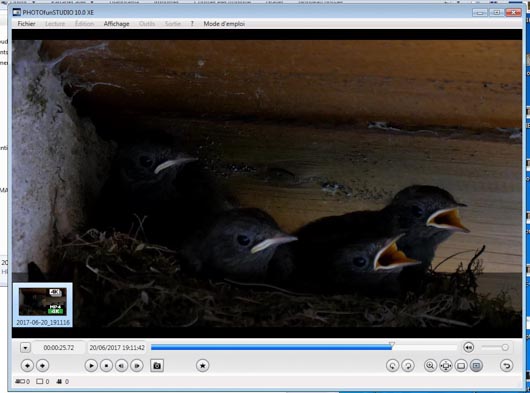Toggle the highlighted full-screen display icon
Screen dimensions: 530x393
pyautogui.click(x=476, y=366)
